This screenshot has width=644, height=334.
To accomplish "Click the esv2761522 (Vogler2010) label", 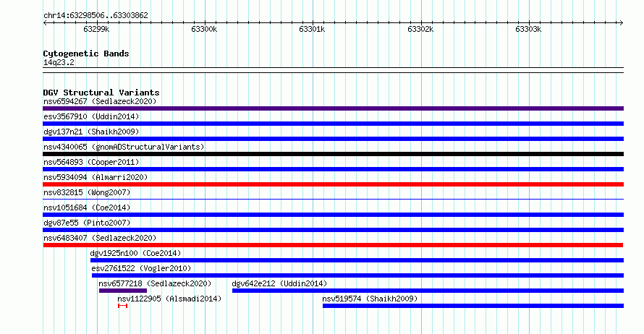I will click(x=141, y=268).
